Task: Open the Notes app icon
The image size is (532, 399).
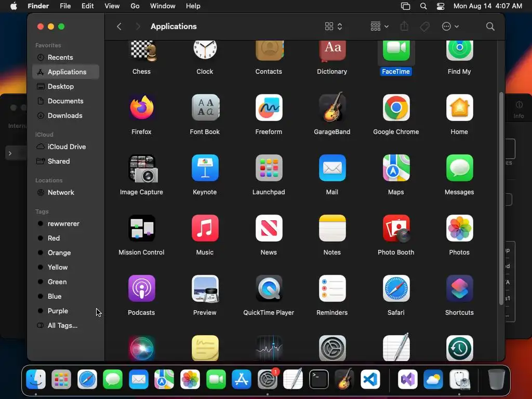Action: point(332,228)
